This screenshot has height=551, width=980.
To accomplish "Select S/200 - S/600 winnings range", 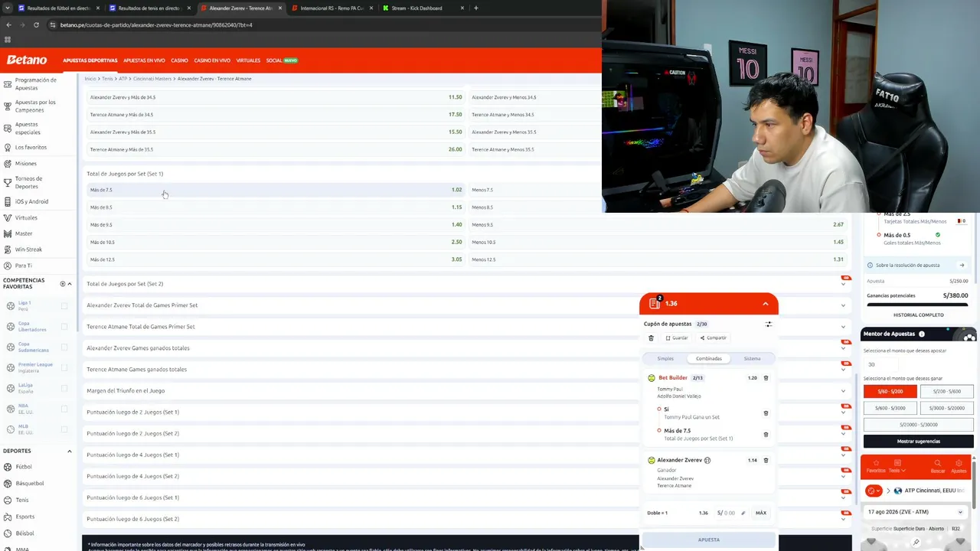I will pyautogui.click(x=946, y=391).
